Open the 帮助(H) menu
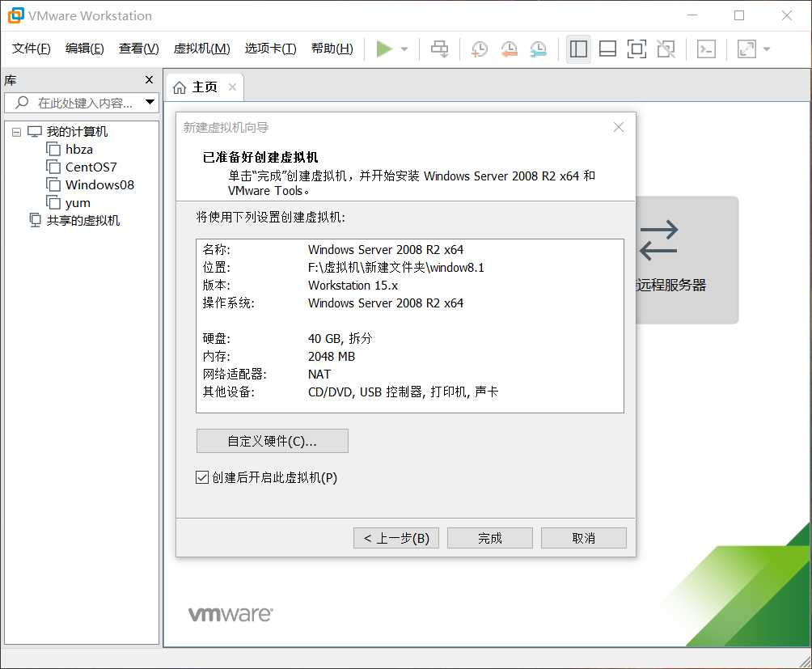This screenshot has width=812, height=669. (332, 49)
